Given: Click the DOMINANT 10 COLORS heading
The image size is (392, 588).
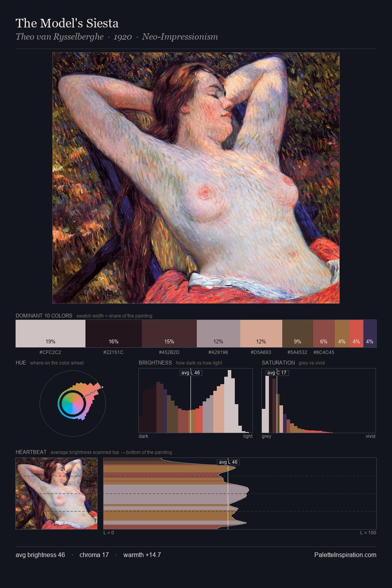Looking at the screenshot, I should click(44, 316).
